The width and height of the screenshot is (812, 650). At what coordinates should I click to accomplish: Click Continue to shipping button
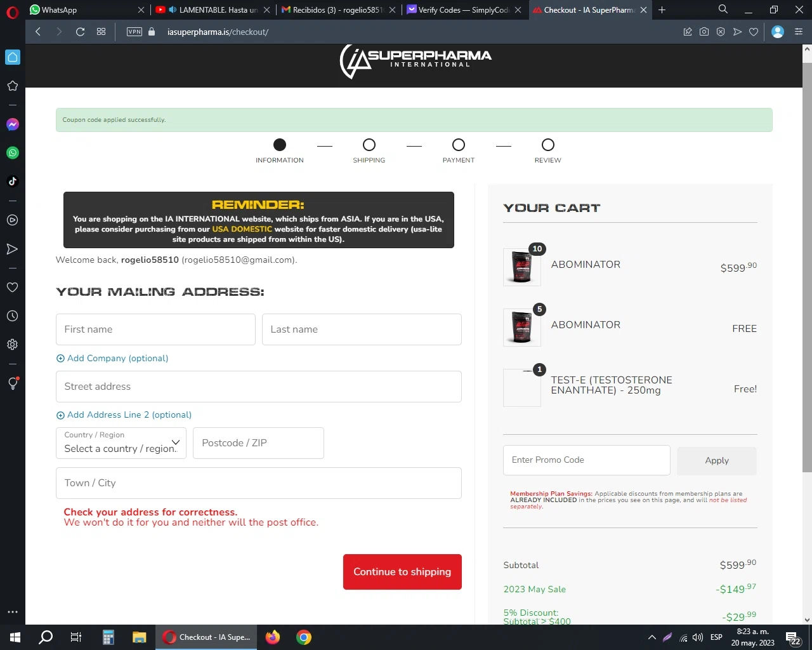click(402, 572)
